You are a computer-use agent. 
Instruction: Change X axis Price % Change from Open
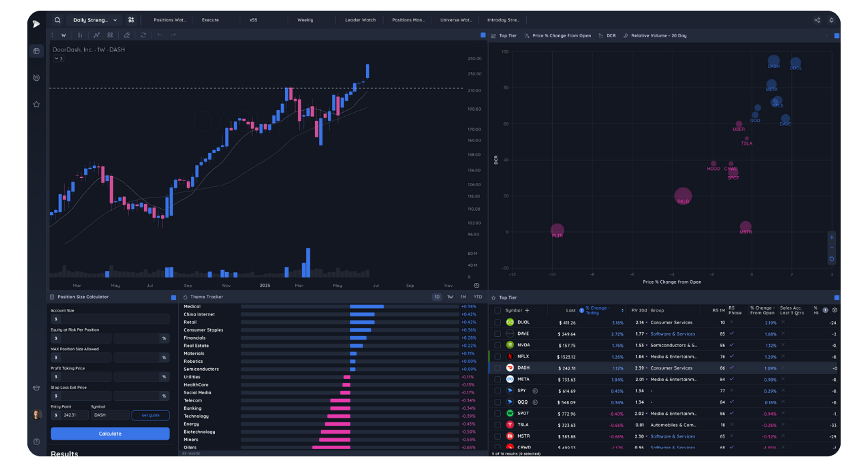(558, 35)
